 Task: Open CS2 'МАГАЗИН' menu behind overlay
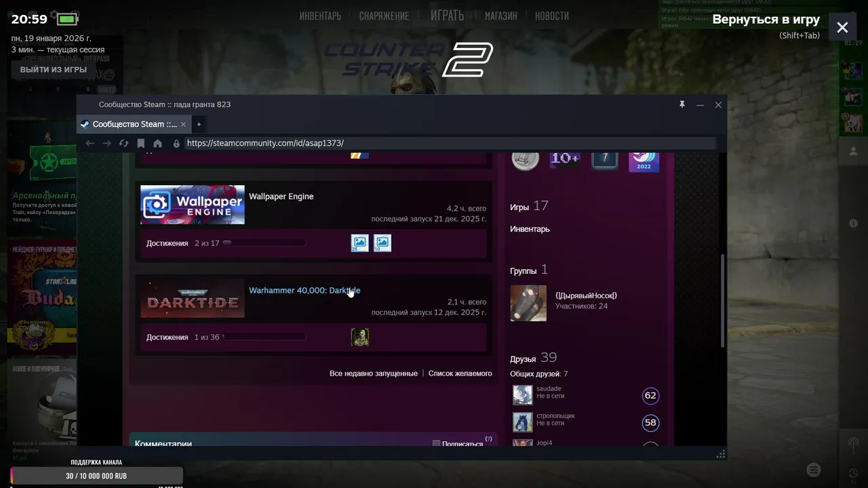tap(501, 16)
